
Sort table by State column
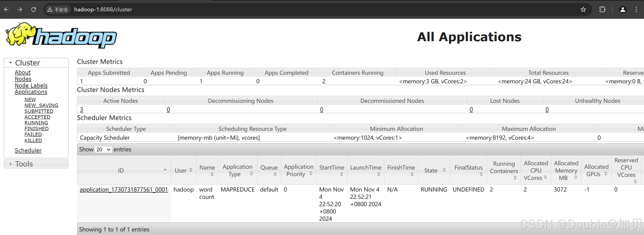444,170
